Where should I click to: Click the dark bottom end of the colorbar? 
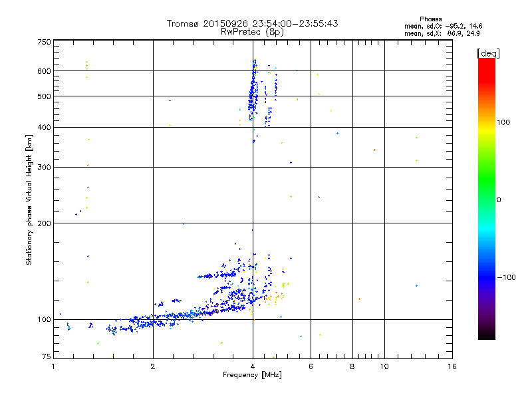click(487, 332)
